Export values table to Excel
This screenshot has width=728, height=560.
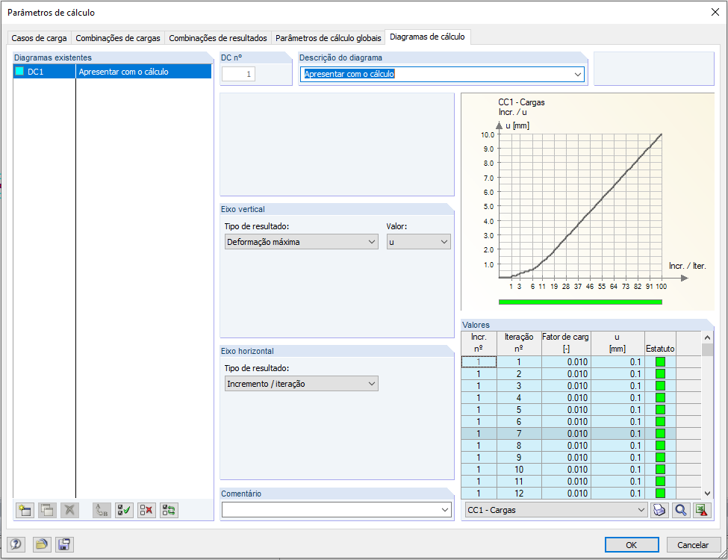(x=702, y=510)
